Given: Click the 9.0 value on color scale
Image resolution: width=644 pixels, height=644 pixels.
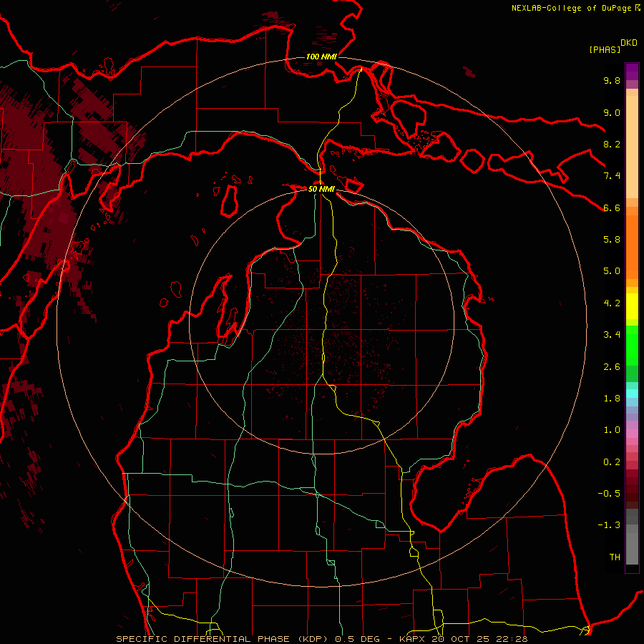Looking at the screenshot, I should (612, 112).
